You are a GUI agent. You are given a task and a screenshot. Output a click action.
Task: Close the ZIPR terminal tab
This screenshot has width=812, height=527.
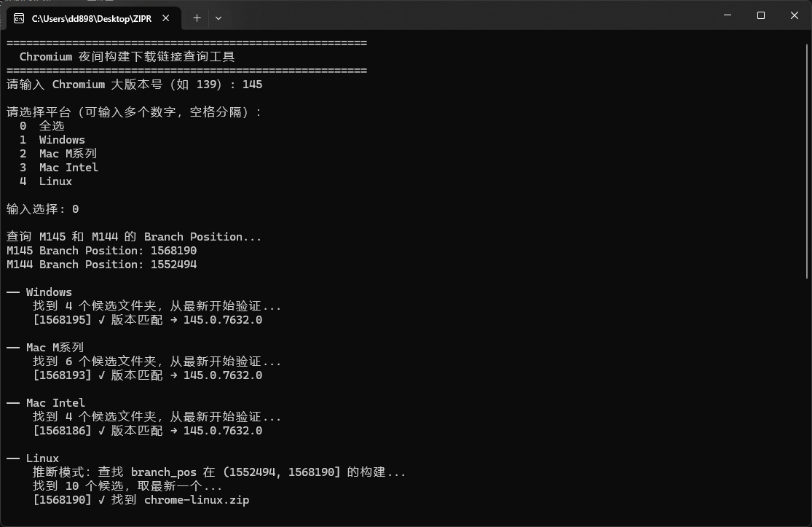[168, 18]
